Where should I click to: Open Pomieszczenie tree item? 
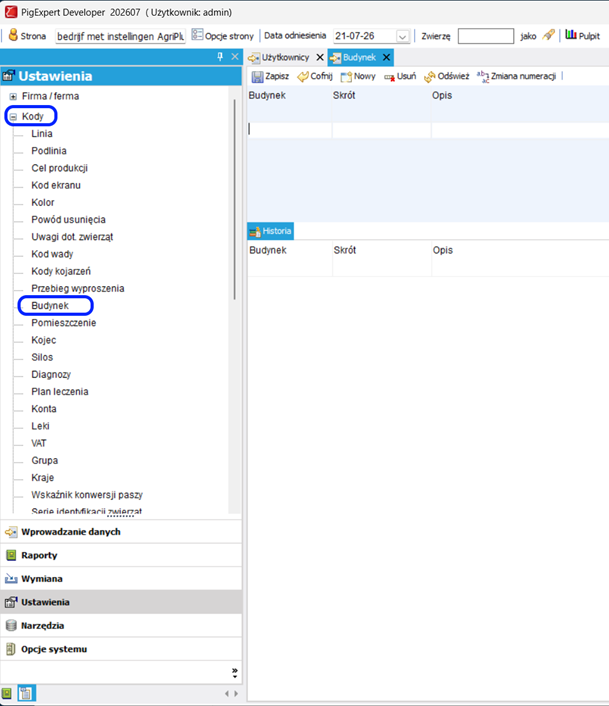point(63,323)
